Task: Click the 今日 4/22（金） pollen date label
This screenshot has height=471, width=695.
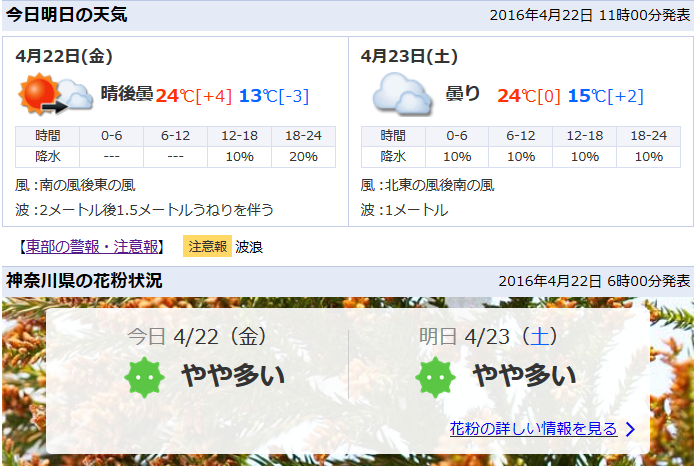Action: [198, 337]
